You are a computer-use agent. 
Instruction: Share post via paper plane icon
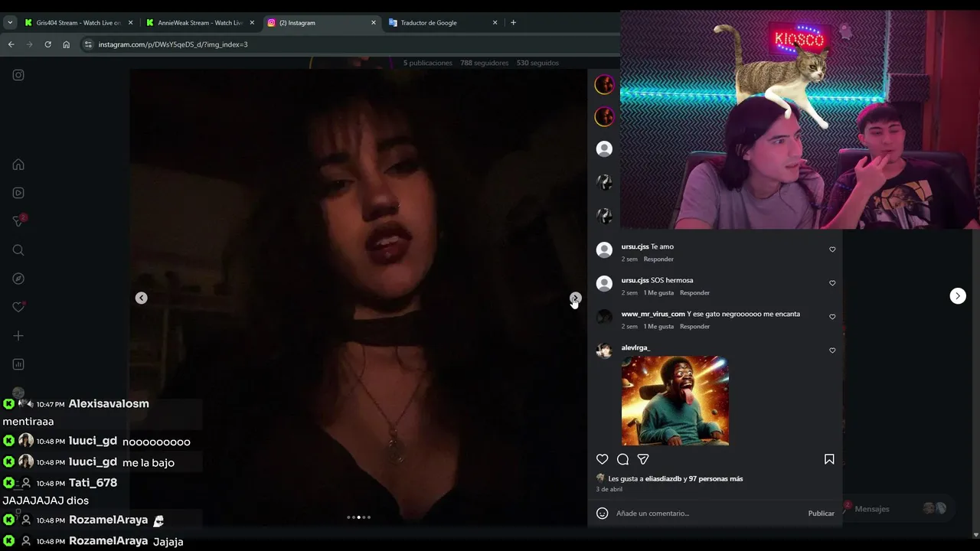point(643,459)
